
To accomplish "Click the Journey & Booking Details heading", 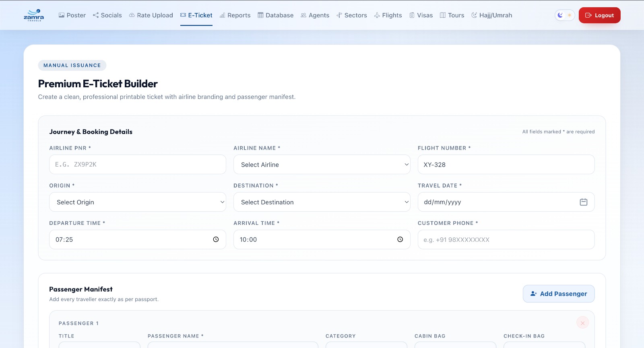I will click(91, 132).
